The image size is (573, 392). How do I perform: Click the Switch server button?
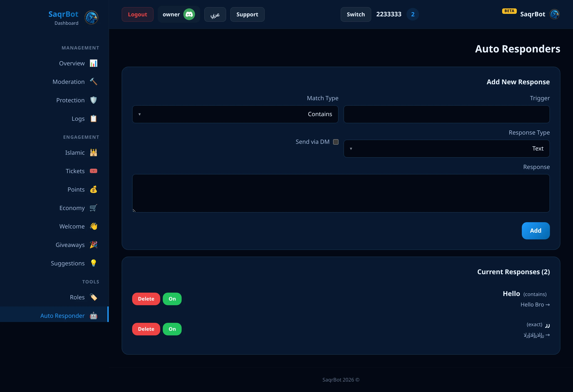tap(356, 14)
